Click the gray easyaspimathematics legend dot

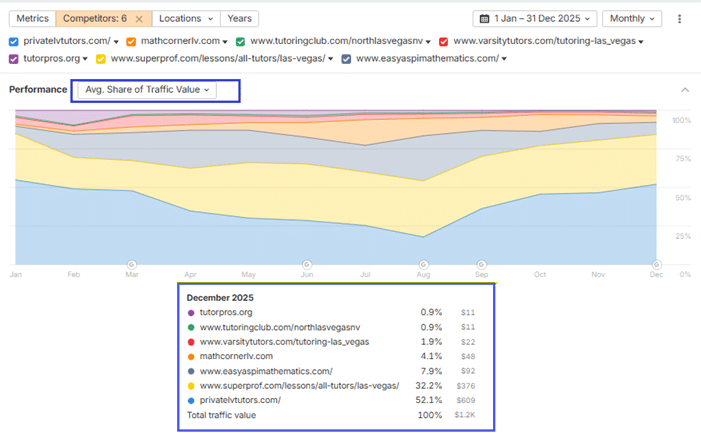coord(191,371)
